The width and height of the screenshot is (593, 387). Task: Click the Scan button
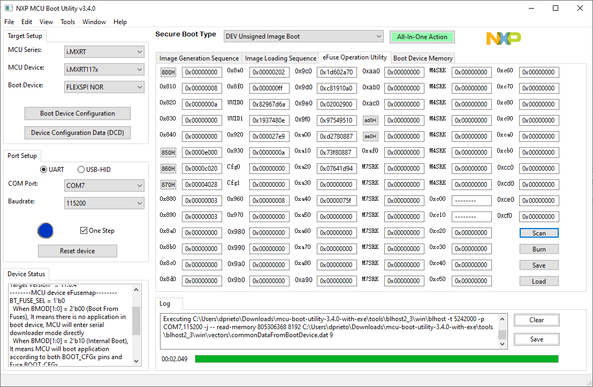coord(539,233)
